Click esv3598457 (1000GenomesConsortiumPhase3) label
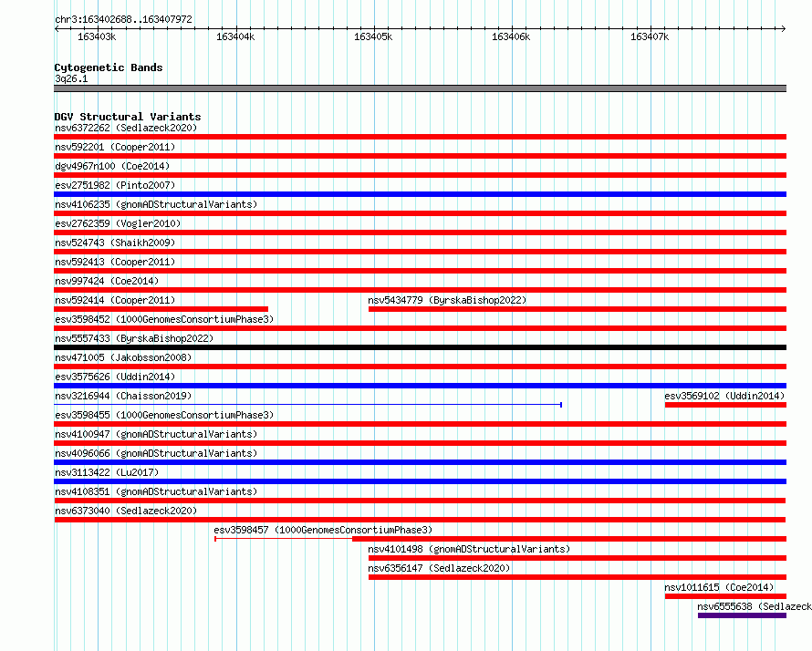The width and height of the screenshot is (812, 651). tap(323, 530)
